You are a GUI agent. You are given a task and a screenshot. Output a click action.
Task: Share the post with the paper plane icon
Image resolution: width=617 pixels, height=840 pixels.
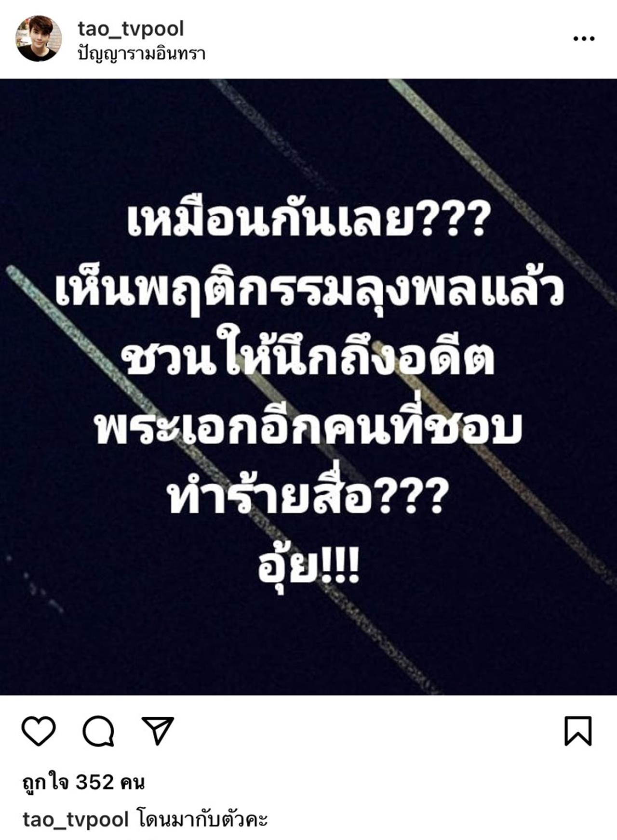click(158, 731)
